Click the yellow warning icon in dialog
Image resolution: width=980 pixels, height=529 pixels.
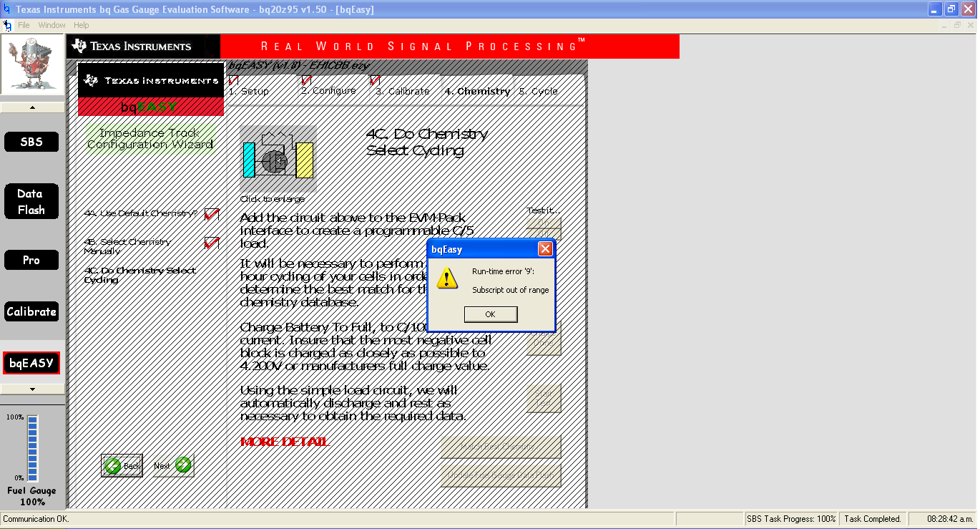click(x=448, y=278)
